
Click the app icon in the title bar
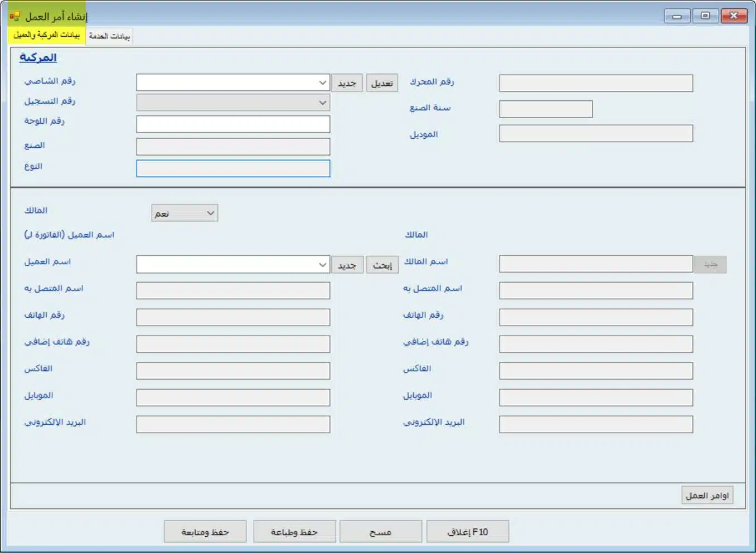click(x=15, y=16)
